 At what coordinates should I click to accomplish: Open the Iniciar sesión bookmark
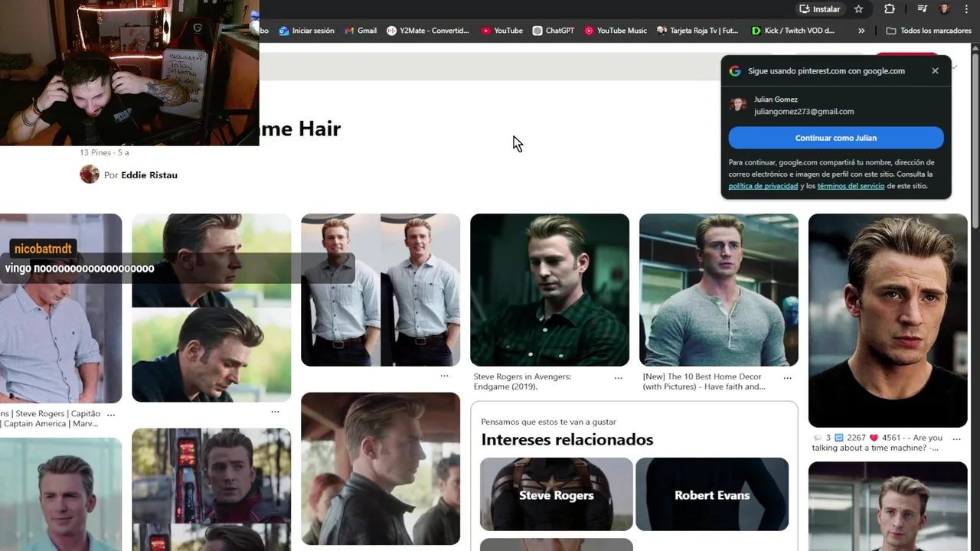tap(307, 31)
